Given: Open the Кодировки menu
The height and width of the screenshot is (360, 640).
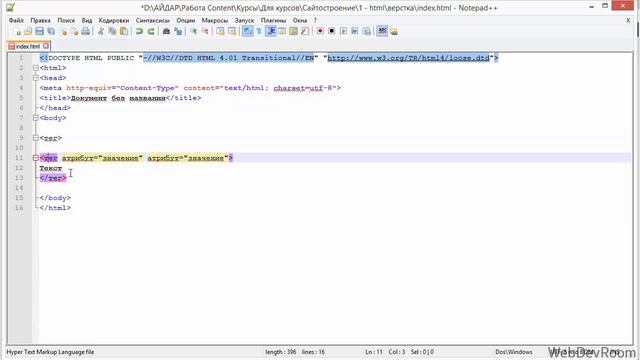Looking at the screenshot, I should click(114, 20).
